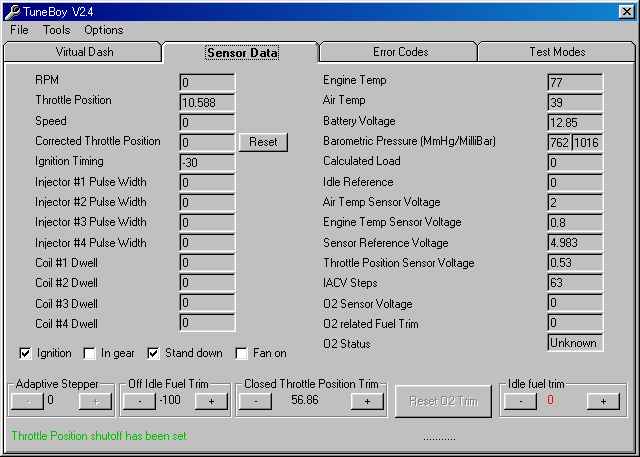Click the Corrected Throttle Position value field
640x457 pixels.
click(207, 142)
